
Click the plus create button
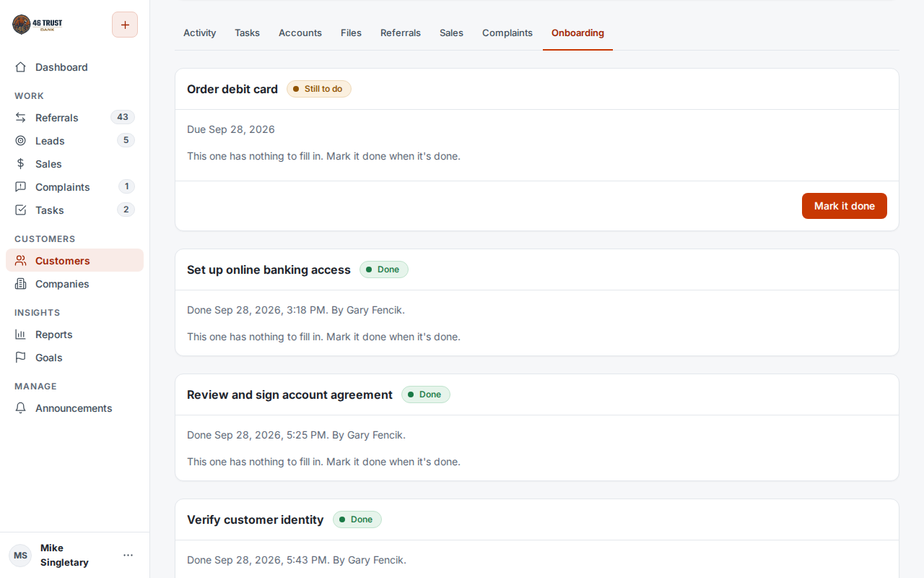click(125, 25)
